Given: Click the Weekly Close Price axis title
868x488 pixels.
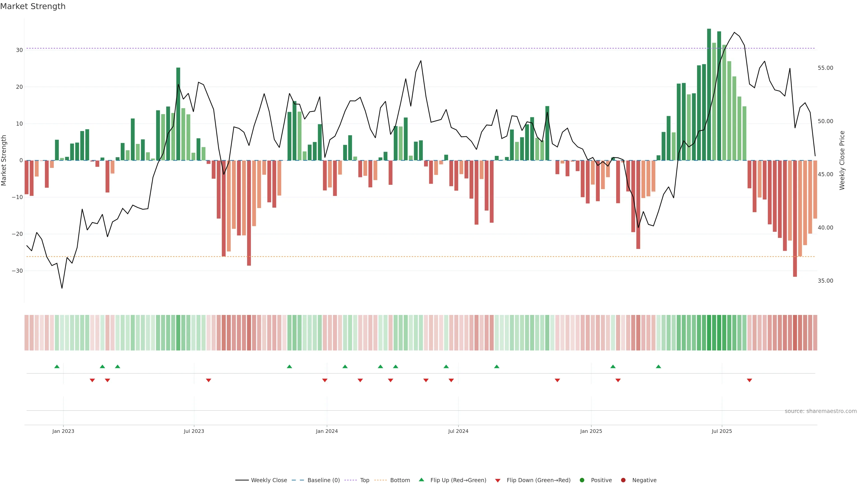Looking at the screenshot, I should 842,160.
